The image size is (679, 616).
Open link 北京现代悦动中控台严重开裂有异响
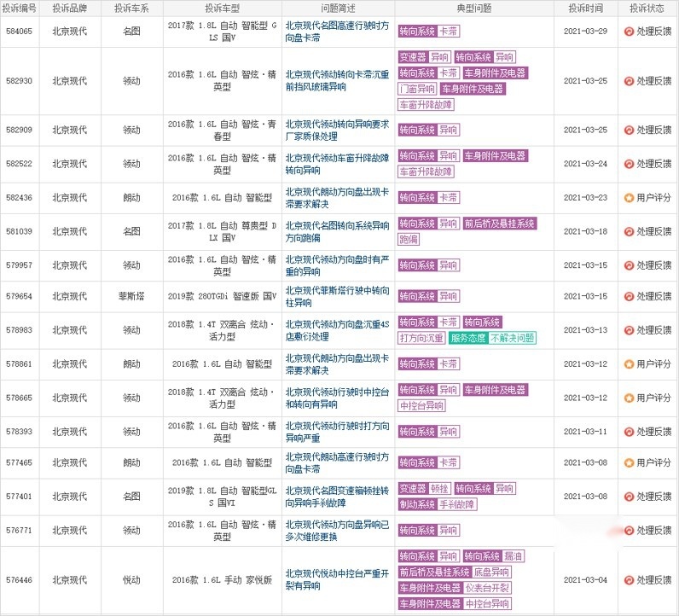click(x=337, y=579)
